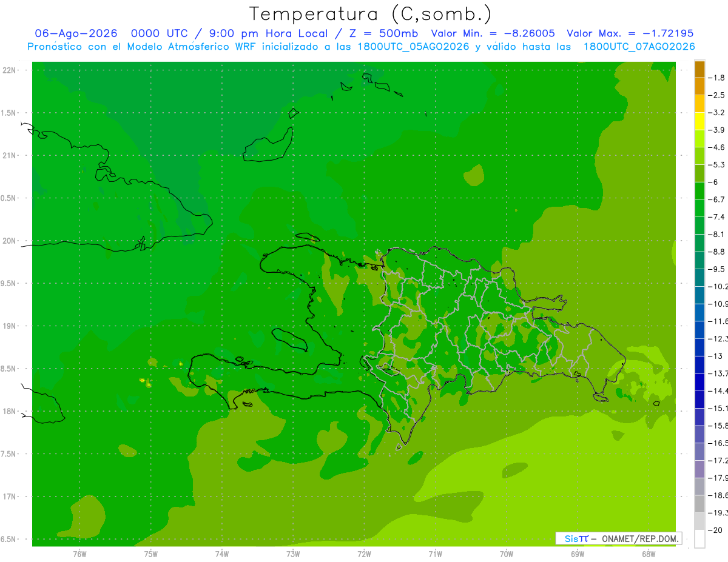Click the '18N' latitude axis label
Image resolution: width=728 pixels, height=562 pixels.
10,412
